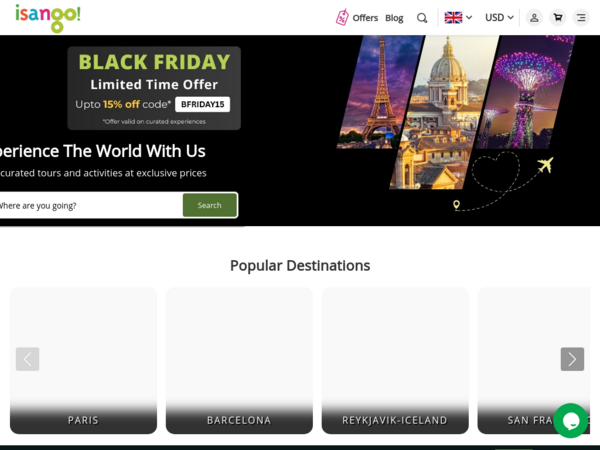Open the green chat bubble widget

click(x=571, y=421)
